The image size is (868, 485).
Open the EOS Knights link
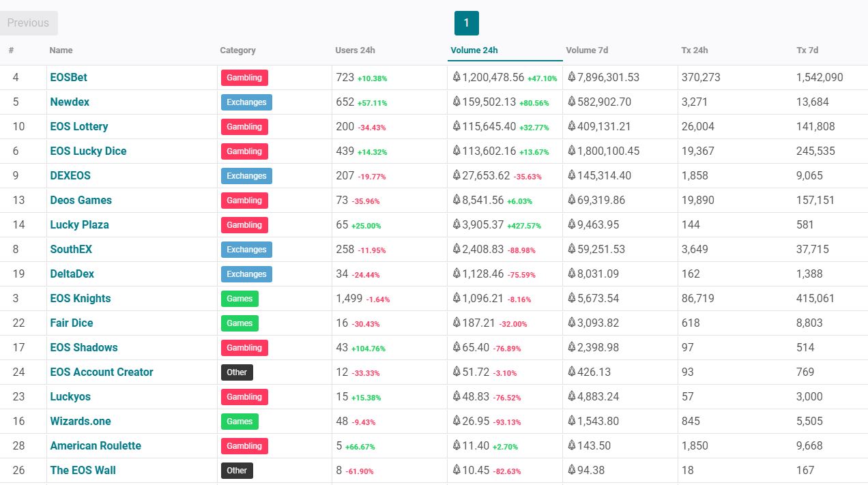click(81, 299)
